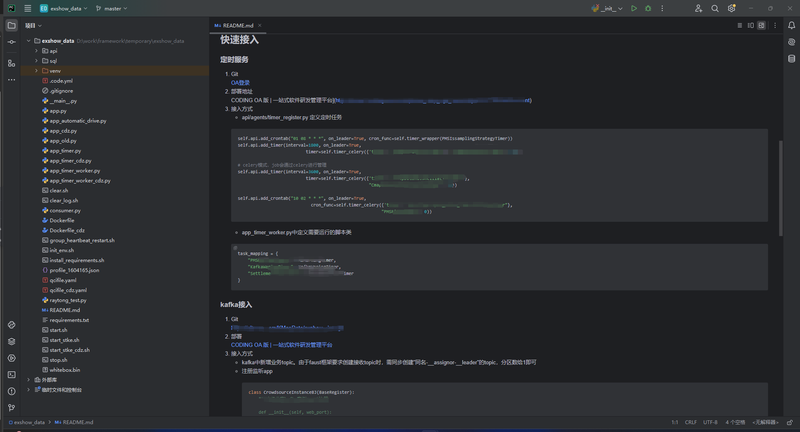Select requirements.txt in project tree

pyautogui.click(x=69, y=320)
